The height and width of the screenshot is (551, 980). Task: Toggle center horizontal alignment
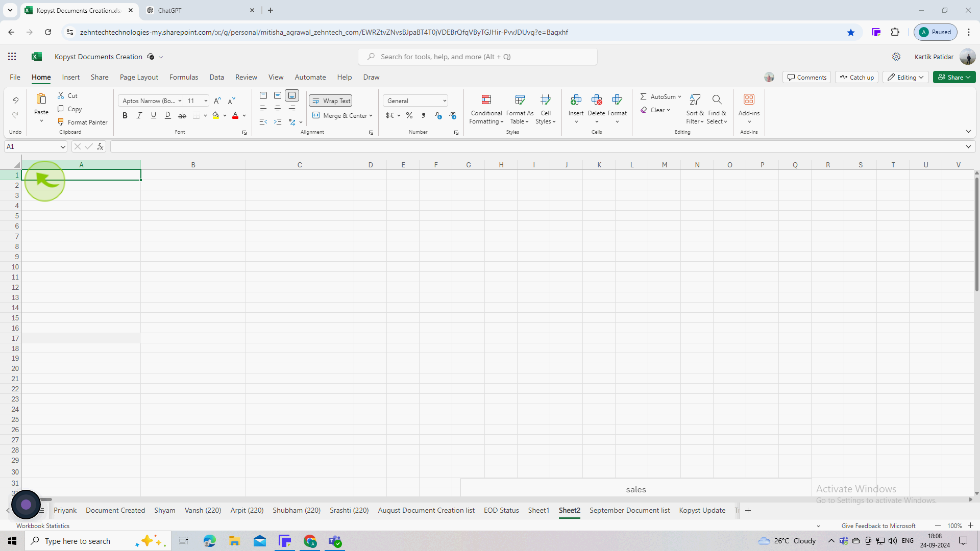pos(278,108)
